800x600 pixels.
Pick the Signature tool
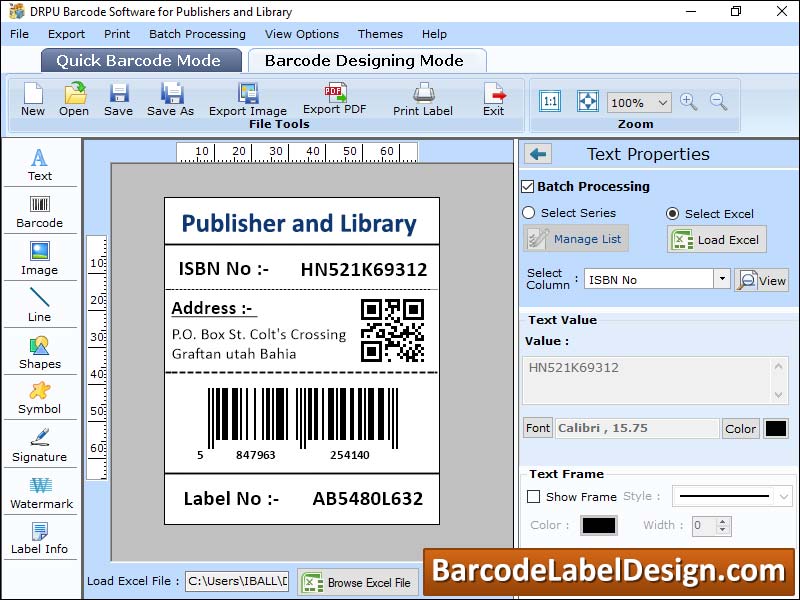point(40,443)
